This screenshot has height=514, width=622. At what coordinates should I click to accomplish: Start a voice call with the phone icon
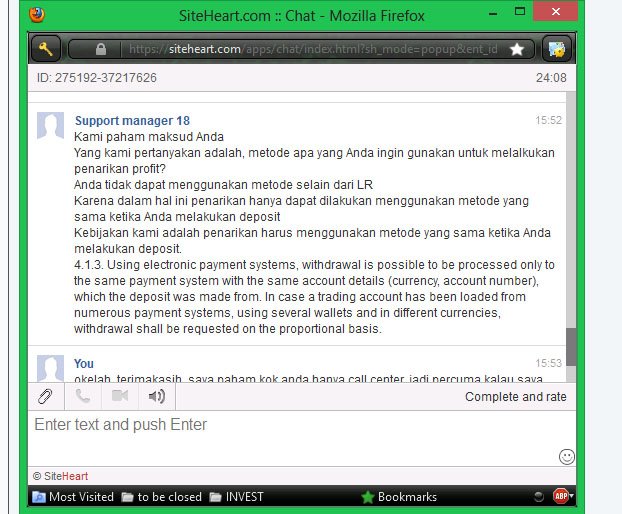[83, 396]
